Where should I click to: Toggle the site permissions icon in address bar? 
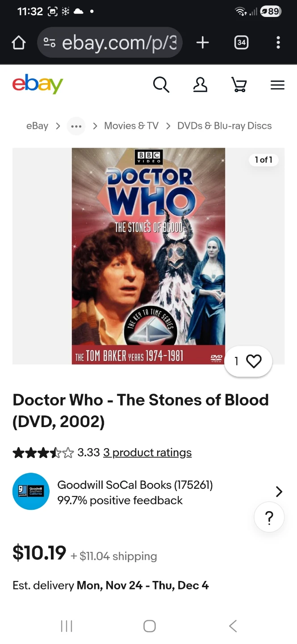50,42
